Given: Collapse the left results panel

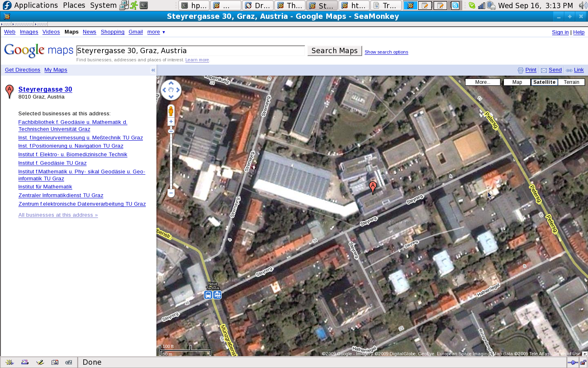Looking at the screenshot, I should [x=153, y=70].
